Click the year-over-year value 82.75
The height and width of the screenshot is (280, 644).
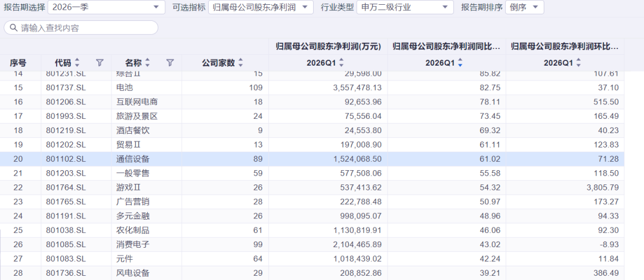(491, 88)
